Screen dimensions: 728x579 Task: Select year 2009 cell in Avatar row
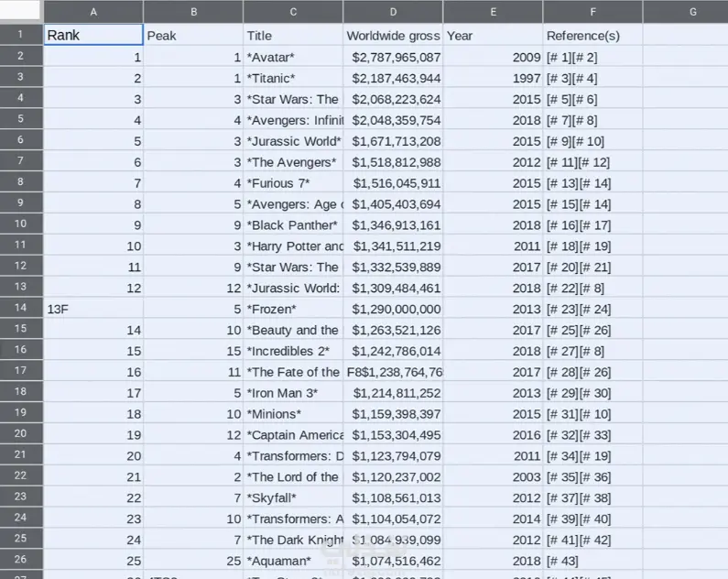coord(493,57)
